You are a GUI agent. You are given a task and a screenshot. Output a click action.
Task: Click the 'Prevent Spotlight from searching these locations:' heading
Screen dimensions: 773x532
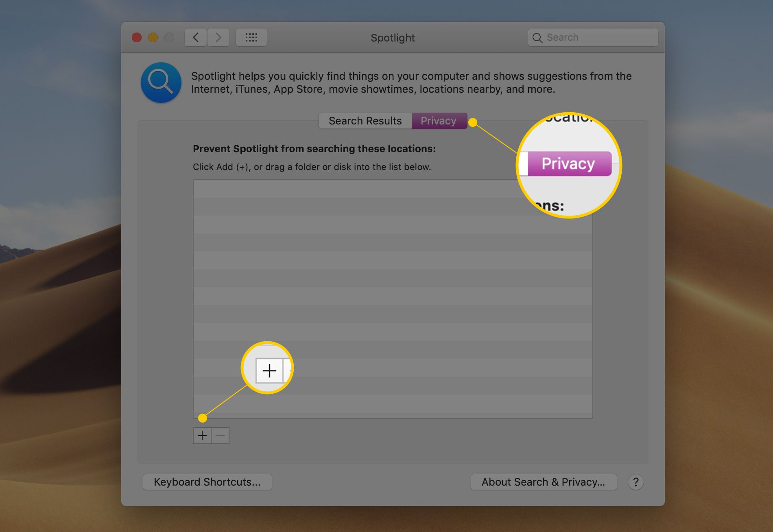314,149
